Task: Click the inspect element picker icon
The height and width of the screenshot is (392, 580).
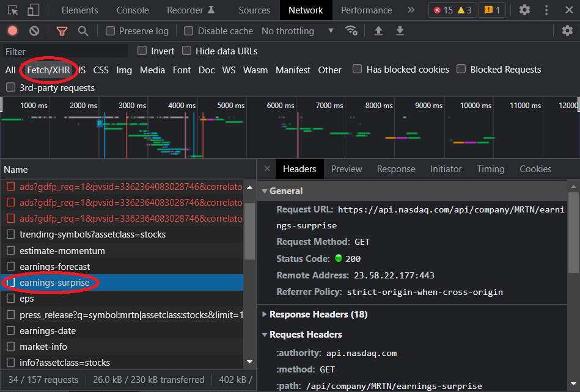Action: tap(13, 10)
